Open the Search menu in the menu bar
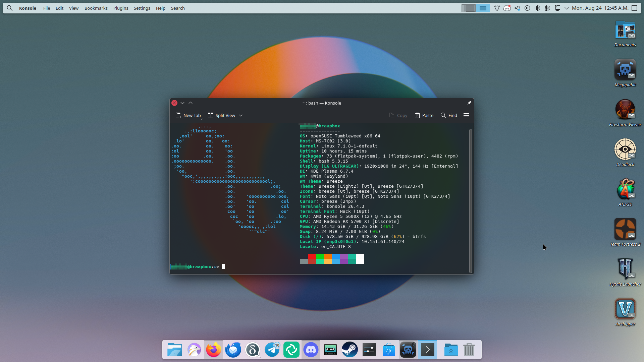644x362 pixels. tap(178, 8)
